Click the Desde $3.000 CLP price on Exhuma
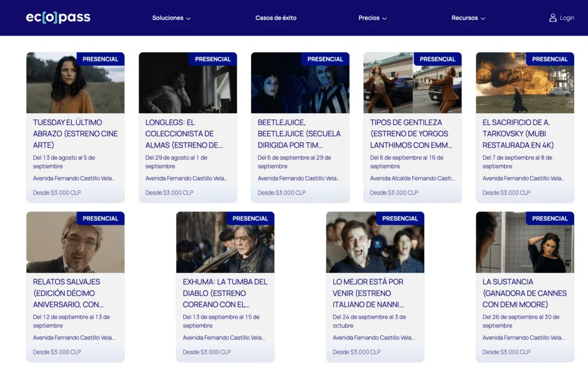Viewport: 588px width, 370px height. coord(207,352)
